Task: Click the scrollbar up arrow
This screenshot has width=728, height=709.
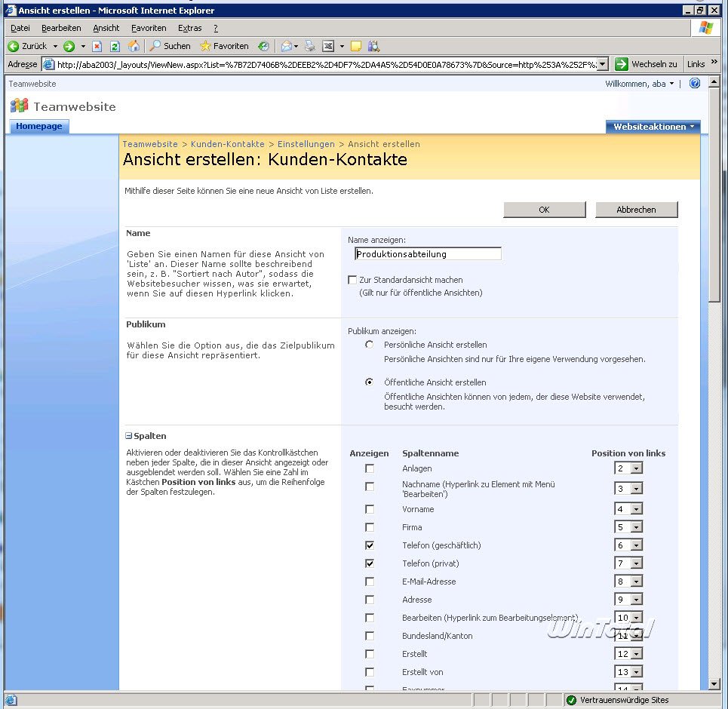Action: pos(714,83)
